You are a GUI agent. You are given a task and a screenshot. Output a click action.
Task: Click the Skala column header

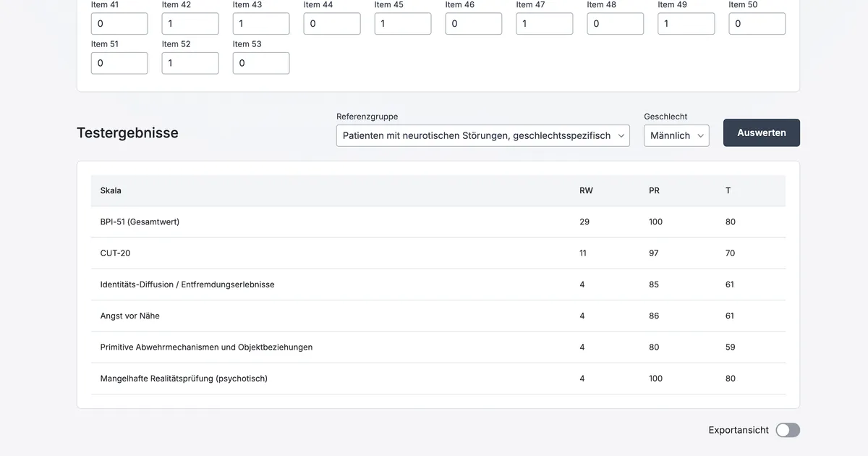(111, 190)
